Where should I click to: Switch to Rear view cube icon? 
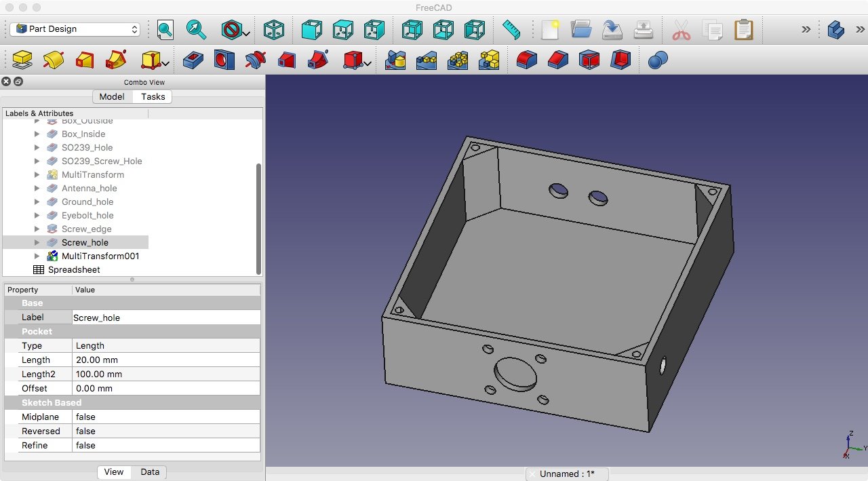click(x=412, y=29)
